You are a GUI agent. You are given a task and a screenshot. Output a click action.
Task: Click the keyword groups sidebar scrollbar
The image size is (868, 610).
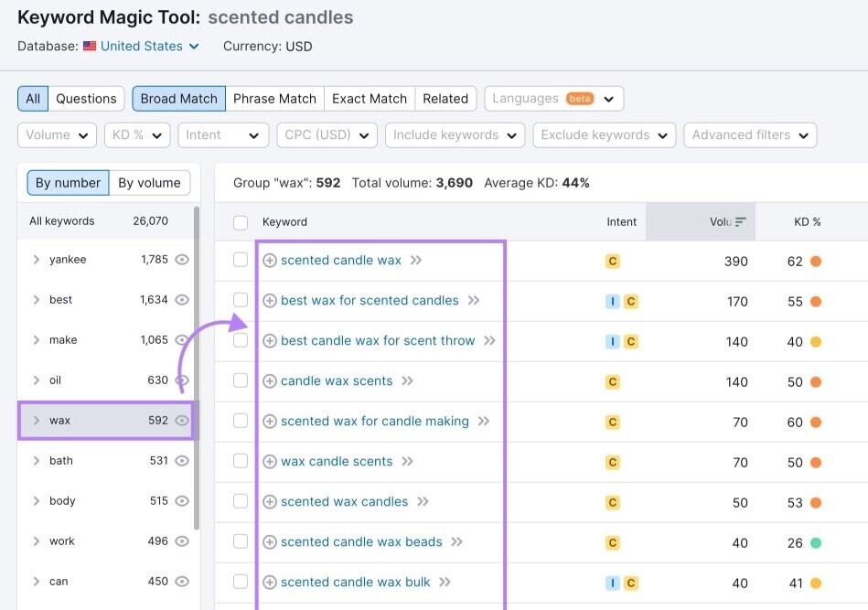click(x=196, y=366)
